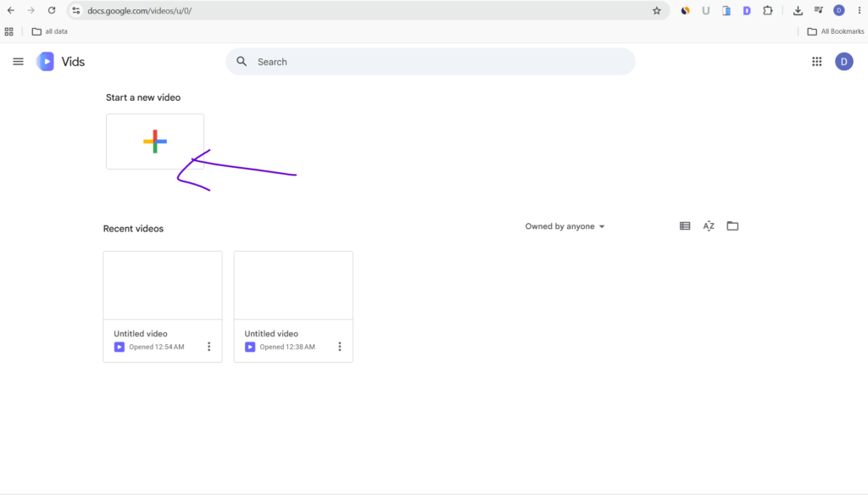Start a new blank video
The image size is (868, 495).
point(155,142)
